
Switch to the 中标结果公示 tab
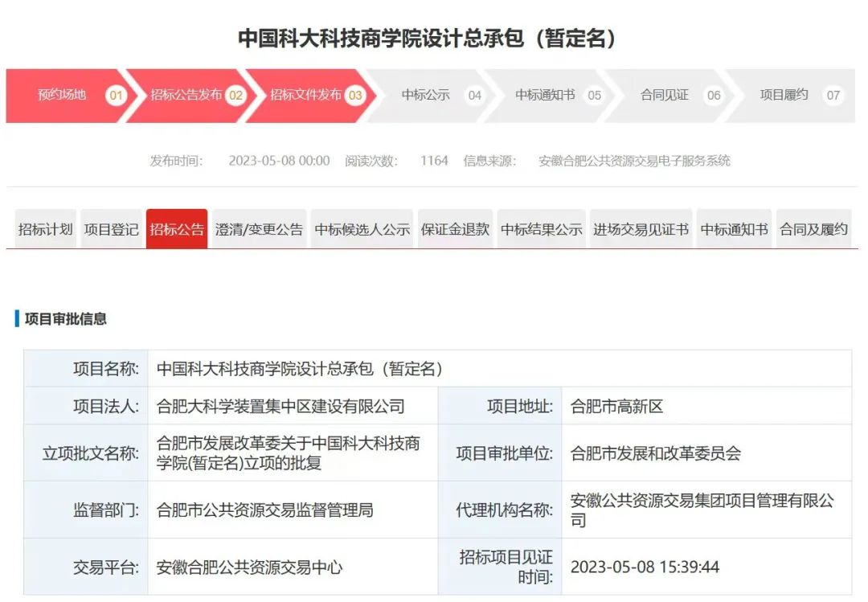tap(542, 229)
